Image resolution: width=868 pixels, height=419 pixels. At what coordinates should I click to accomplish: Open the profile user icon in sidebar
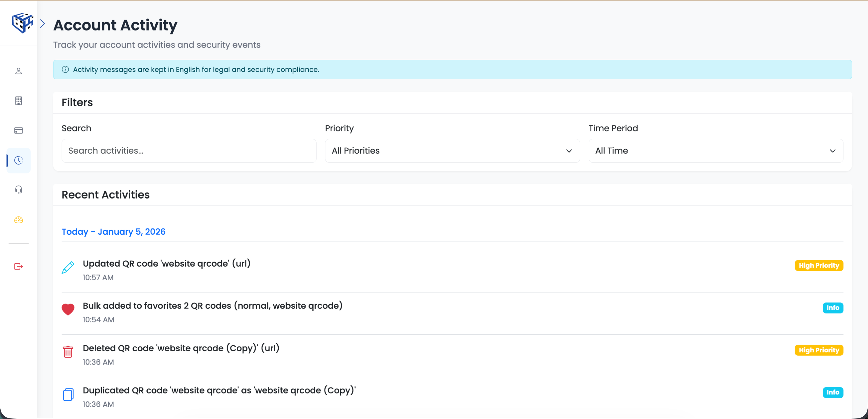pyautogui.click(x=19, y=71)
